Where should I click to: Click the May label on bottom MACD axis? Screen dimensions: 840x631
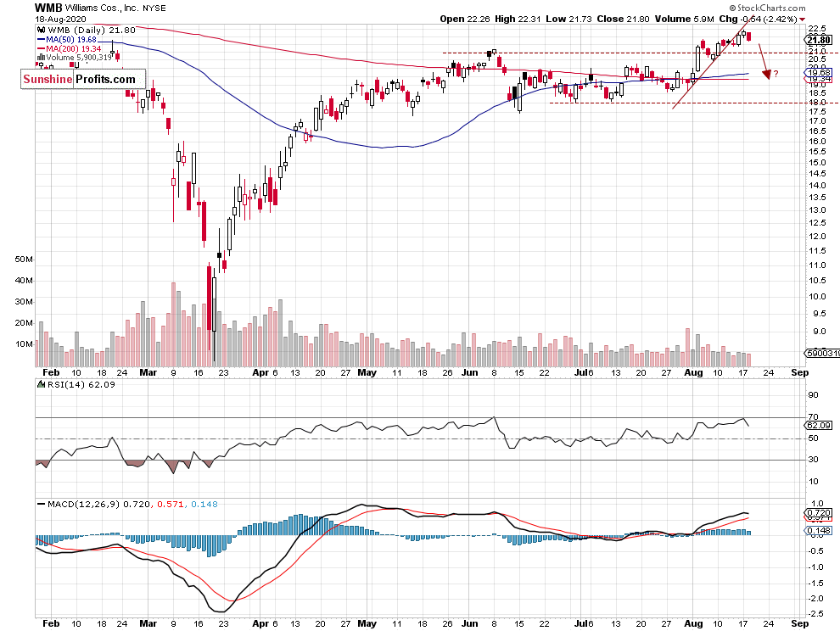[367, 623]
